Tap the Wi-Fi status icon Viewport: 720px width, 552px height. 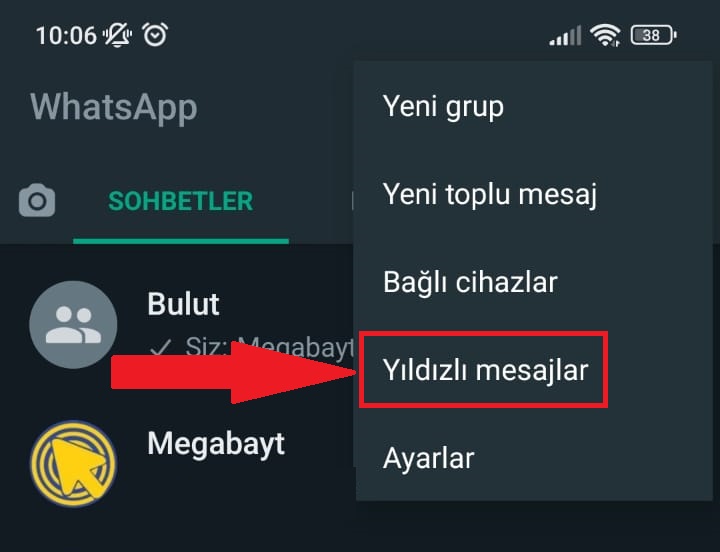pyautogui.click(x=605, y=35)
